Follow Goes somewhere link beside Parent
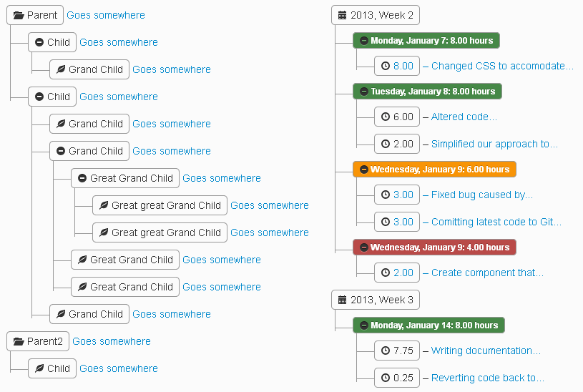The width and height of the screenshot is (583, 392). (106, 15)
